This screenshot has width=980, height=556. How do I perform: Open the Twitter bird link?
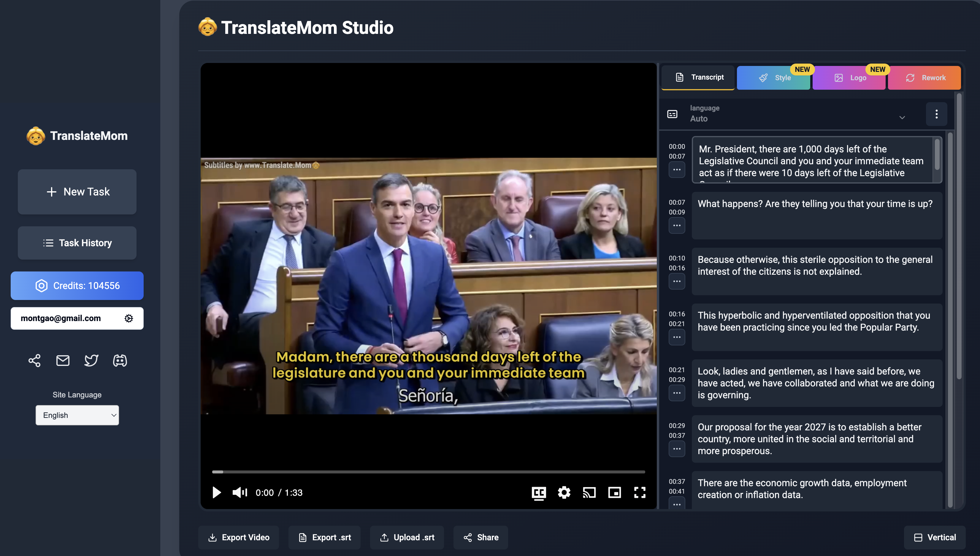(91, 361)
